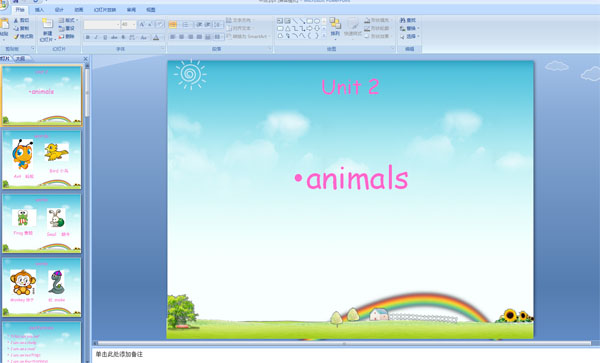Expand the shapes gallery More arrow

coord(324,36)
